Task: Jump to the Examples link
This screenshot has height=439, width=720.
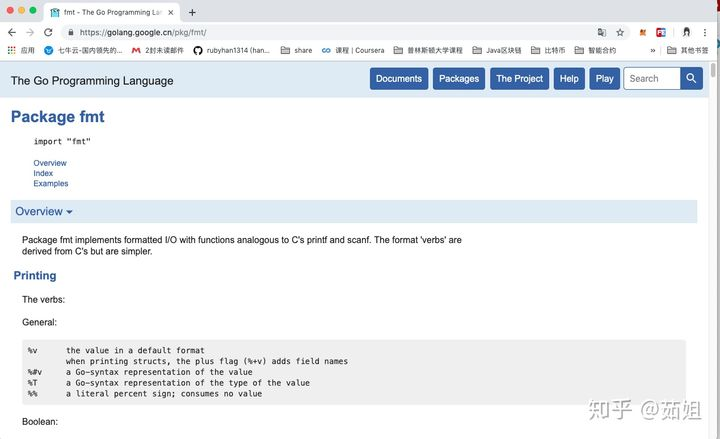Action: (51, 183)
